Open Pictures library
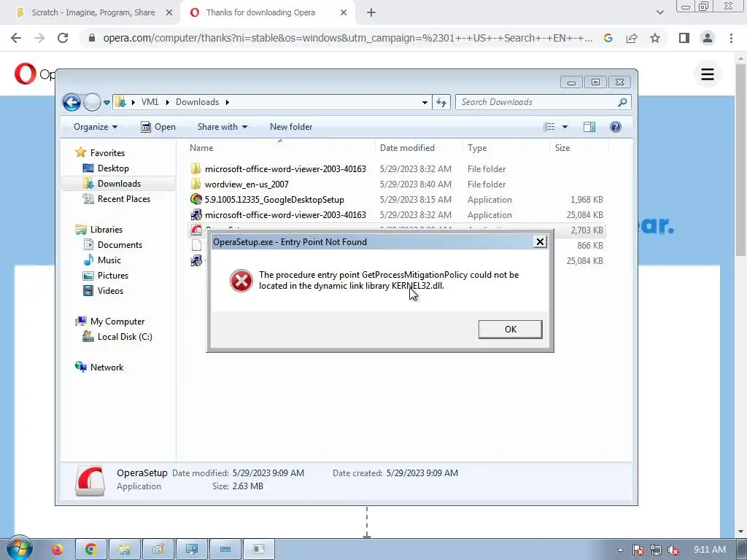 [x=112, y=275]
